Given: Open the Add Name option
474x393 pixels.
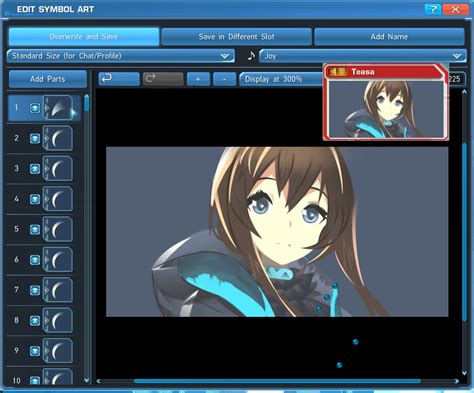Looking at the screenshot, I should [x=389, y=36].
